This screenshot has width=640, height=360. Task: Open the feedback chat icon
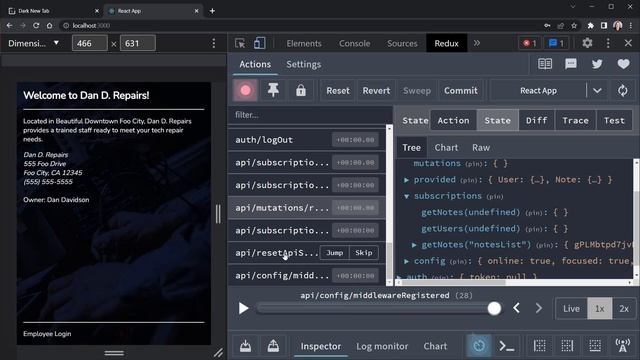coord(571,64)
